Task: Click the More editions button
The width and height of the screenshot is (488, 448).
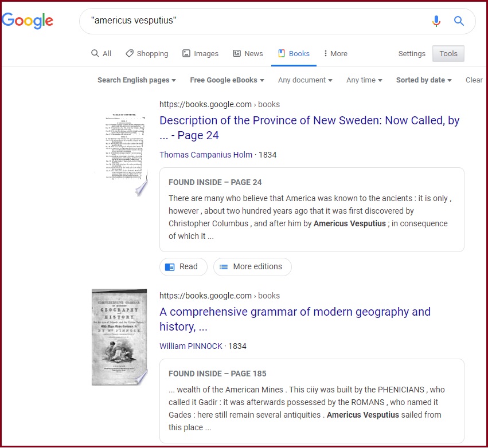Action: click(x=252, y=267)
